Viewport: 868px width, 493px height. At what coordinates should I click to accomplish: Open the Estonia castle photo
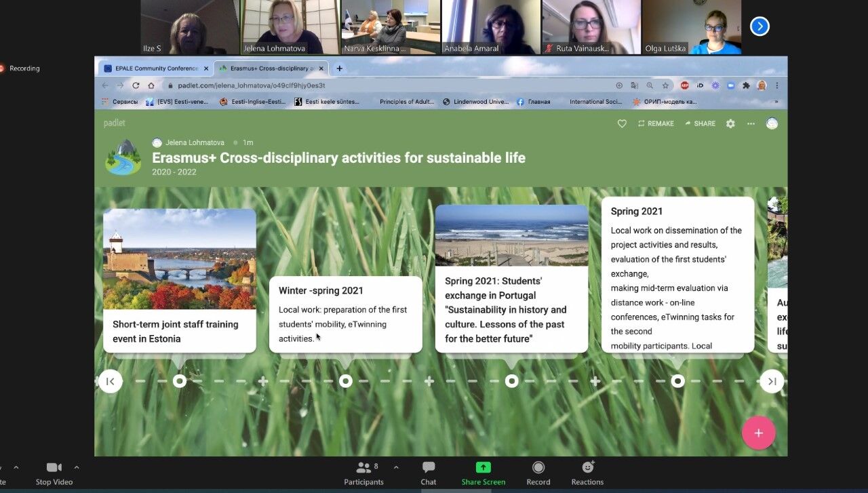point(180,259)
